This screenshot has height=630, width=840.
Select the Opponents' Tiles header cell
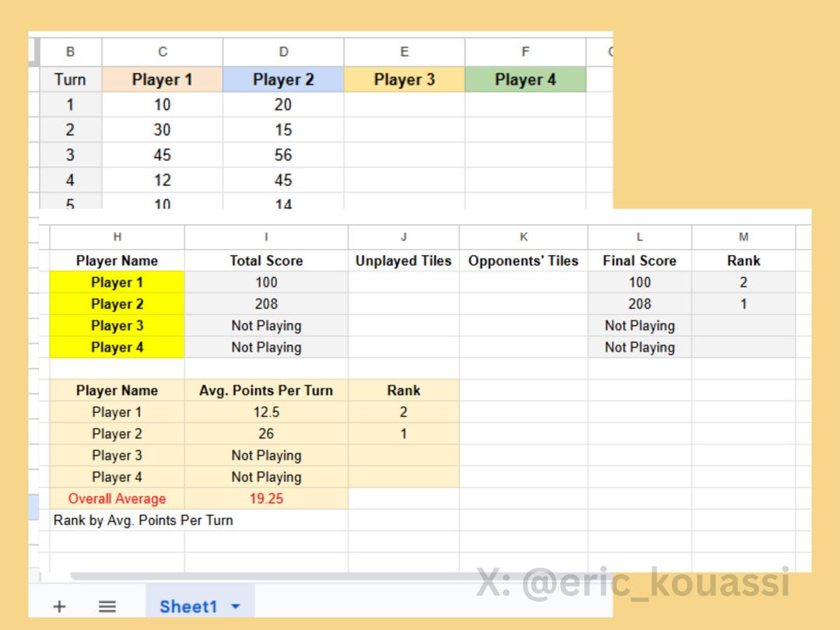[523, 261]
